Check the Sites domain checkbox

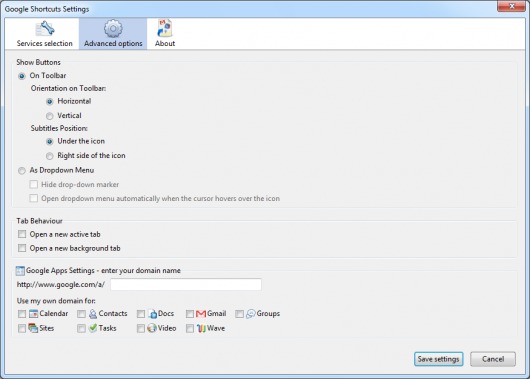pos(22,328)
